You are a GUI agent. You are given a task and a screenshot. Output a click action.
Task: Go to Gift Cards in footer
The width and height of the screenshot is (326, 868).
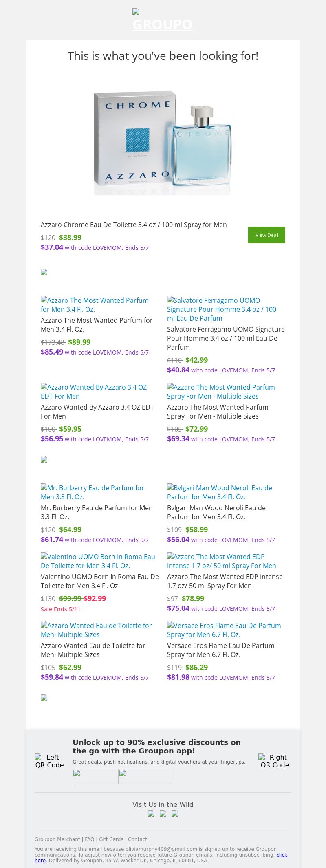111,839
